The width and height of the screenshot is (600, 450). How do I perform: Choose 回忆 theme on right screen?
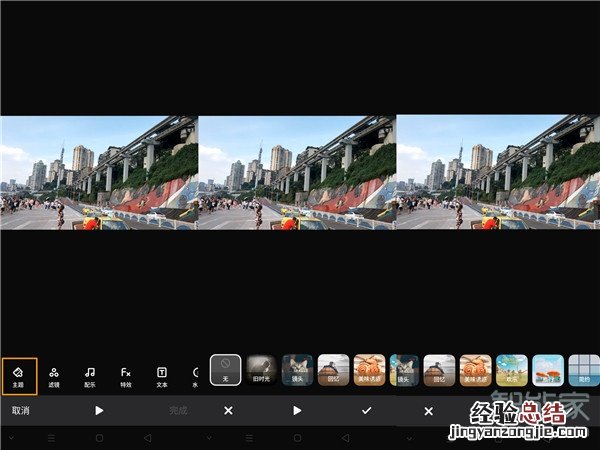pyautogui.click(x=439, y=370)
